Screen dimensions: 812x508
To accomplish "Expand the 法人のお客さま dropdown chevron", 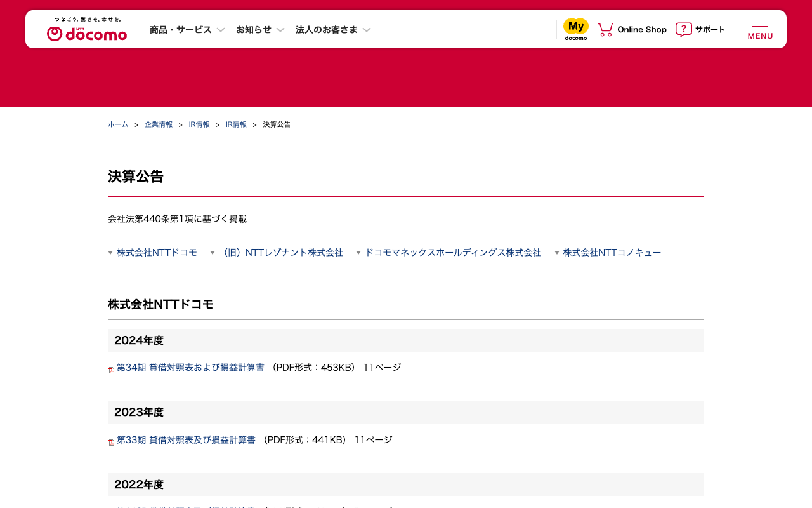I will [x=367, y=30].
